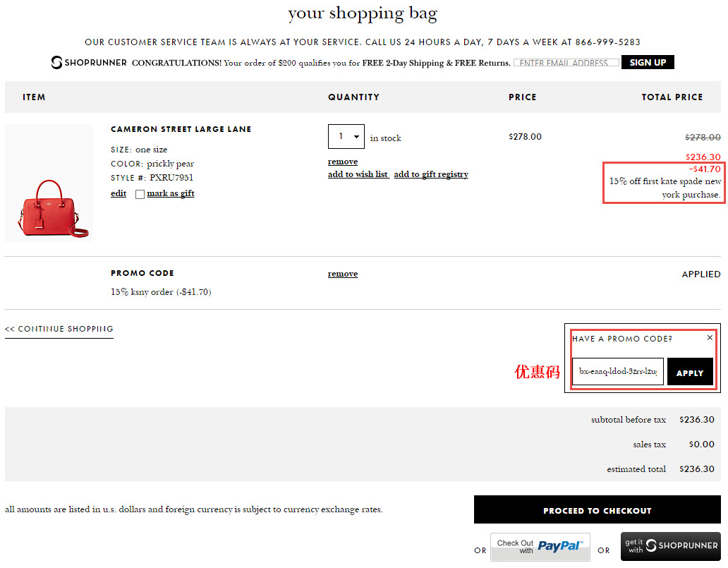Click the 'subtotal before tax' label
Screen dimensions: 728x568
tap(629, 420)
